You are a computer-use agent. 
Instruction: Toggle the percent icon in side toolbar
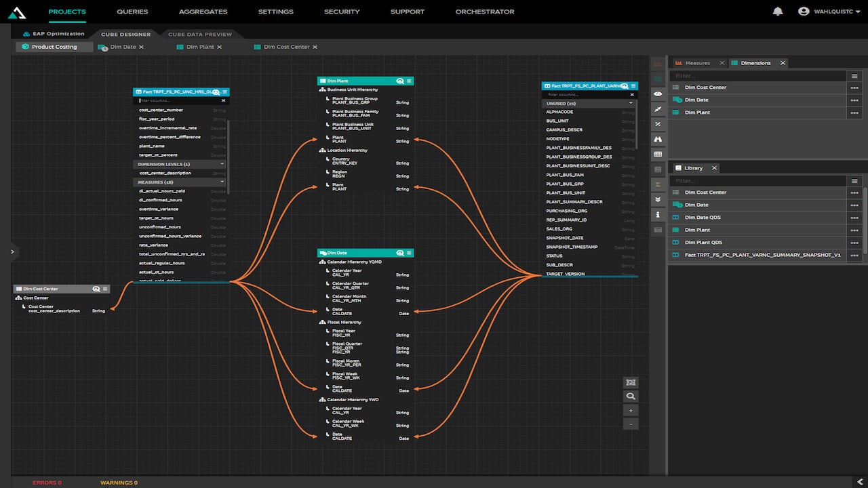tap(658, 124)
